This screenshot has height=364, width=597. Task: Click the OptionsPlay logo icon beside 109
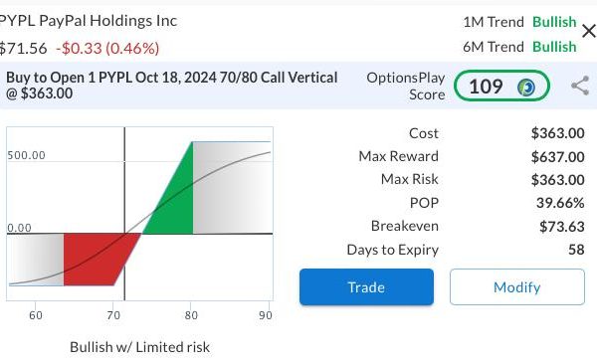tap(526, 88)
